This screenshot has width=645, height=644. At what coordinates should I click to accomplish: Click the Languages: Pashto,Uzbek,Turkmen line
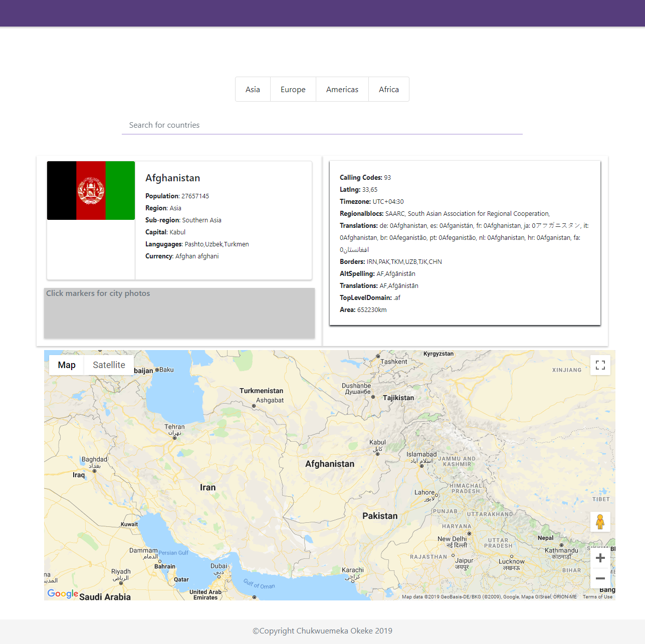pos(197,244)
